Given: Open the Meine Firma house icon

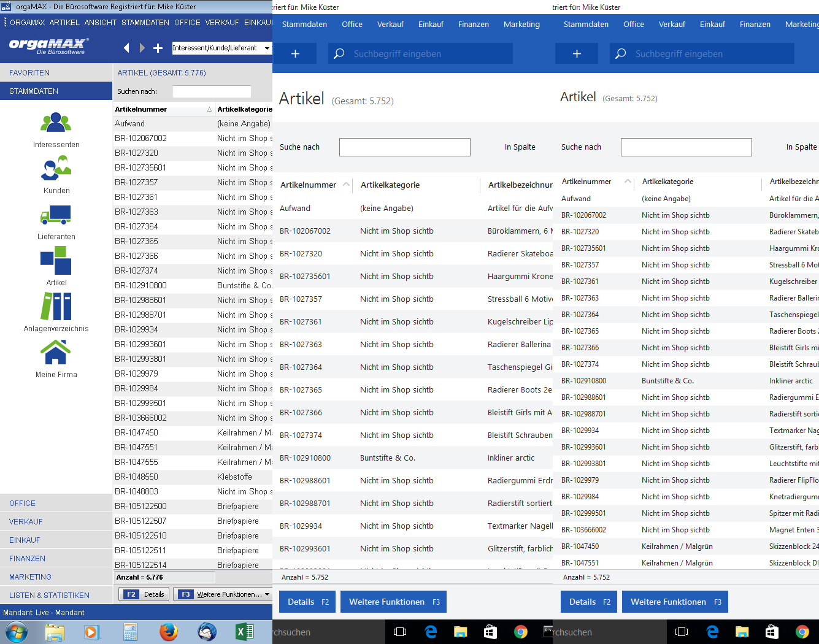Looking at the screenshot, I should pos(56,352).
